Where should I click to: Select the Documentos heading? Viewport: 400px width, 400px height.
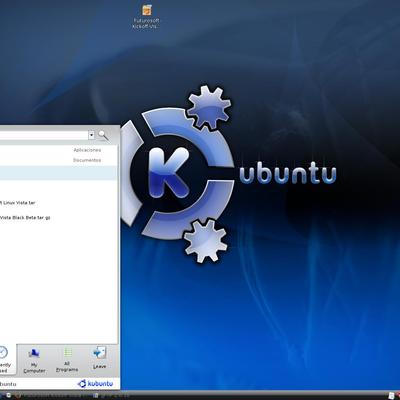click(87, 160)
